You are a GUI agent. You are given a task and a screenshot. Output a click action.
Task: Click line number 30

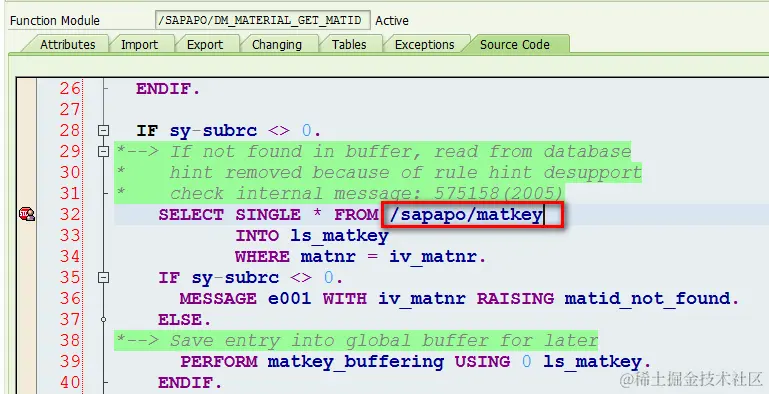69,173
